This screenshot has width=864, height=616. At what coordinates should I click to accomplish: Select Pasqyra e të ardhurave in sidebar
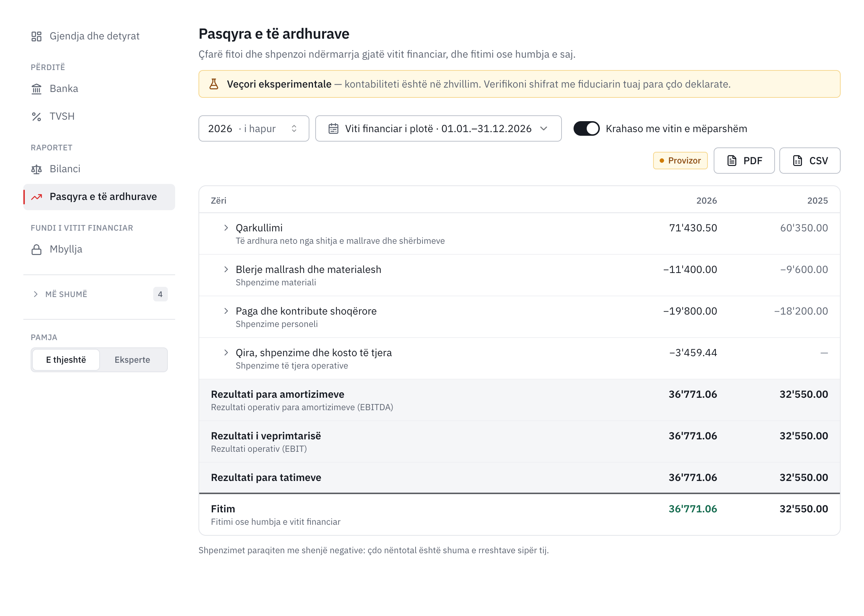tap(99, 197)
